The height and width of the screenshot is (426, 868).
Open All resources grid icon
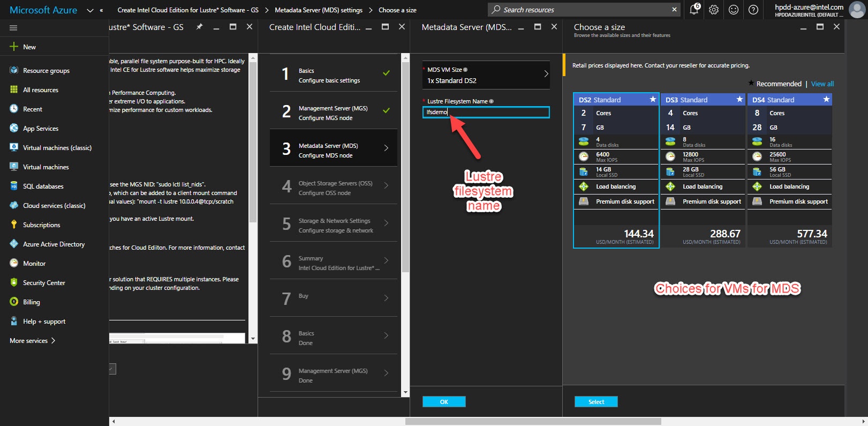14,89
